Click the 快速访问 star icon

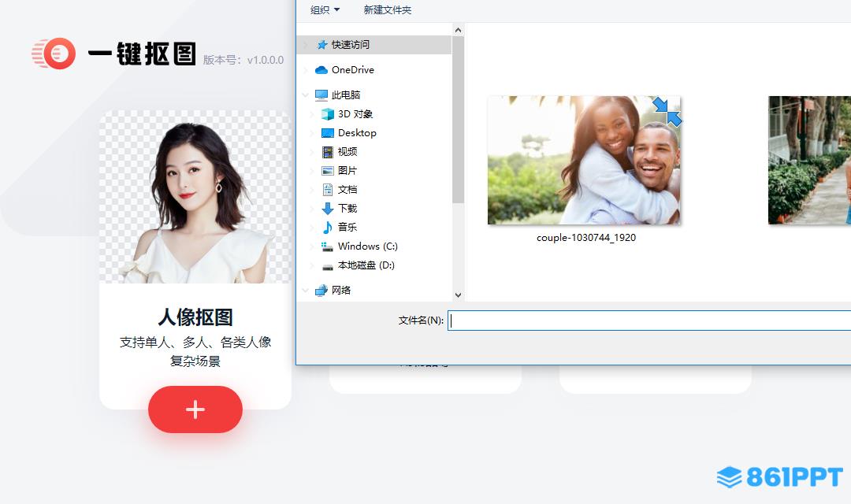321,44
